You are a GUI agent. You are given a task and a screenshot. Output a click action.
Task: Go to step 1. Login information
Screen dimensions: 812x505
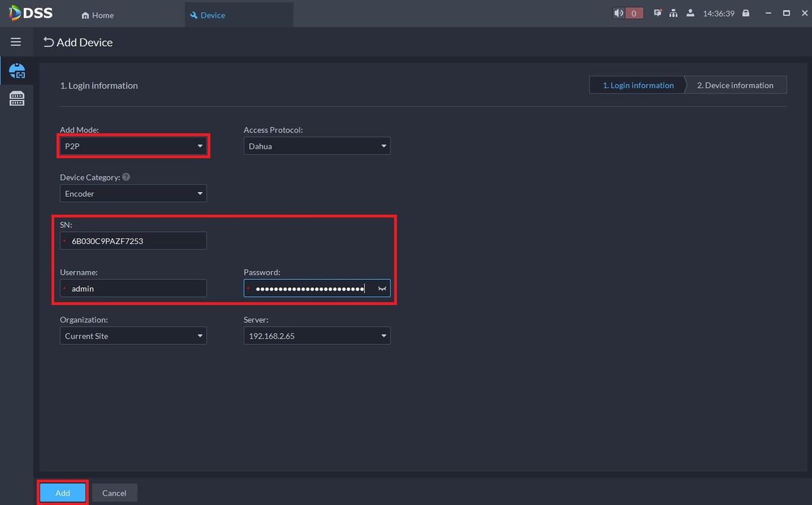pos(638,85)
